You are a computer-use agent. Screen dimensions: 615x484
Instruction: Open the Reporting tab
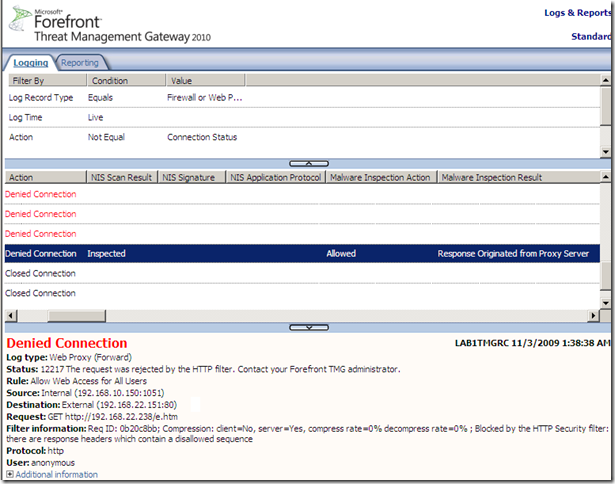click(x=80, y=63)
